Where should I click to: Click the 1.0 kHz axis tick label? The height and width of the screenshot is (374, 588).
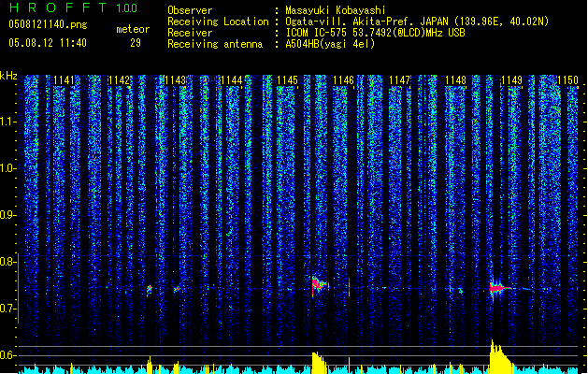[x=8, y=168]
